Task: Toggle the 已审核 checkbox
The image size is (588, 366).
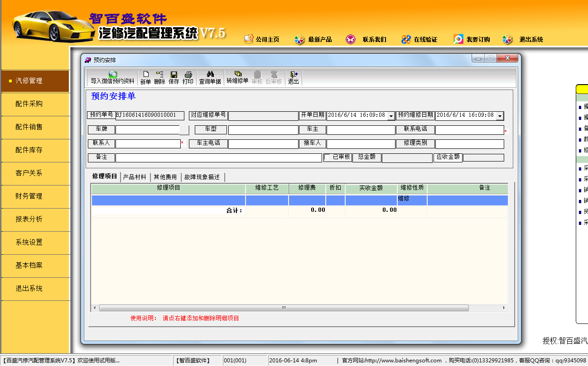Action: point(327,157)
